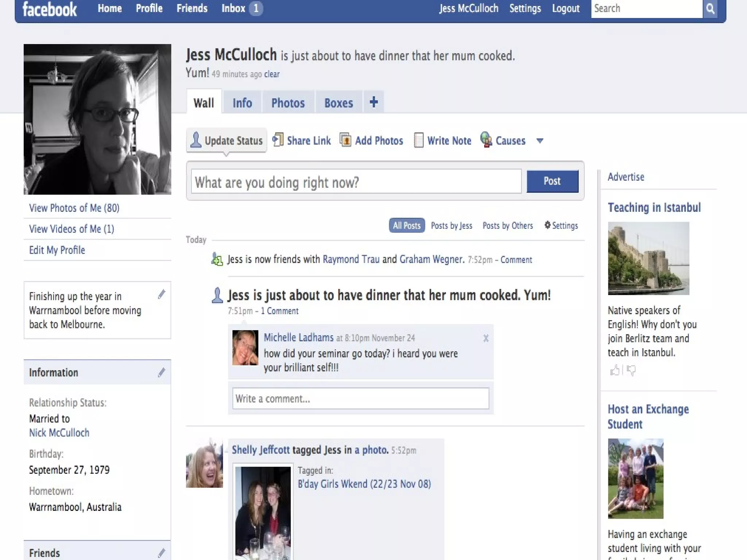Viewport: 747px width, 560px height.
Task: Click the Write a comment field
Action: [x=360, y=398]
